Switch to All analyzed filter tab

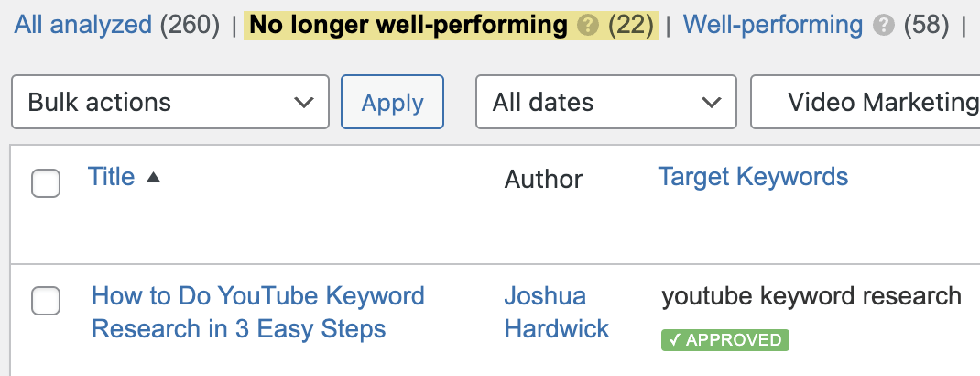pyautogui.click(x=83, y=26)
